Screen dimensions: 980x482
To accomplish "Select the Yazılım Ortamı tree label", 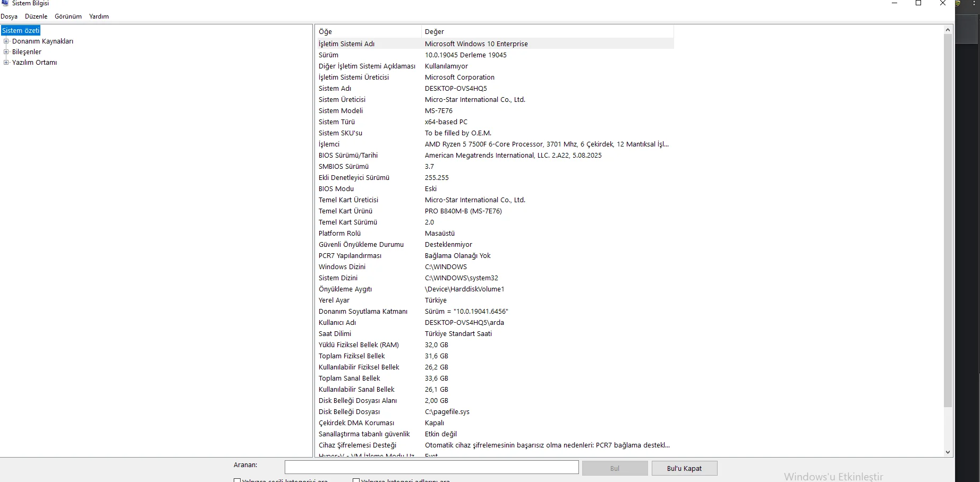I will pyautogui.click(x=35, y=62).
